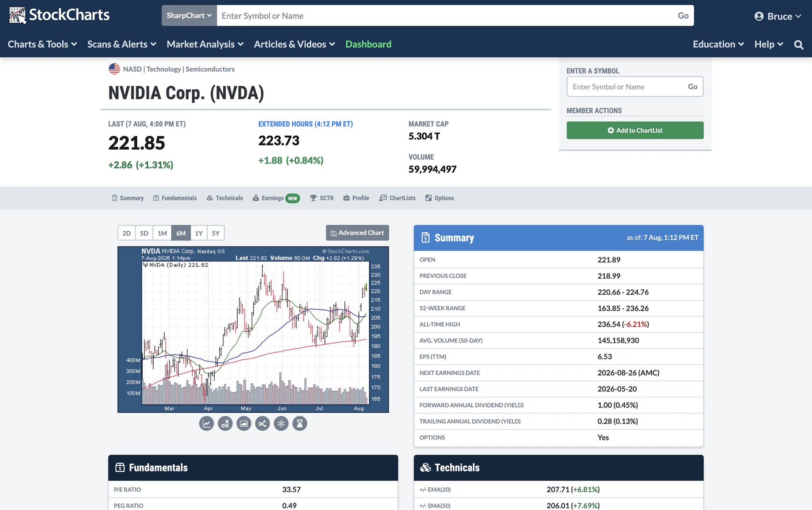Screen dimensions: 812x510
Task: Switch to the Options tab
Action: (440, 198)
